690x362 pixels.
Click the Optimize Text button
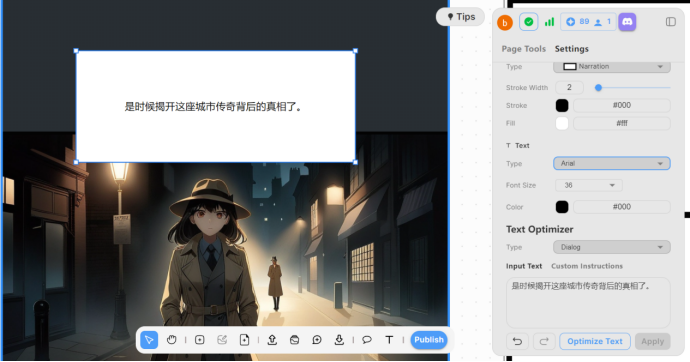coord(595,341)
